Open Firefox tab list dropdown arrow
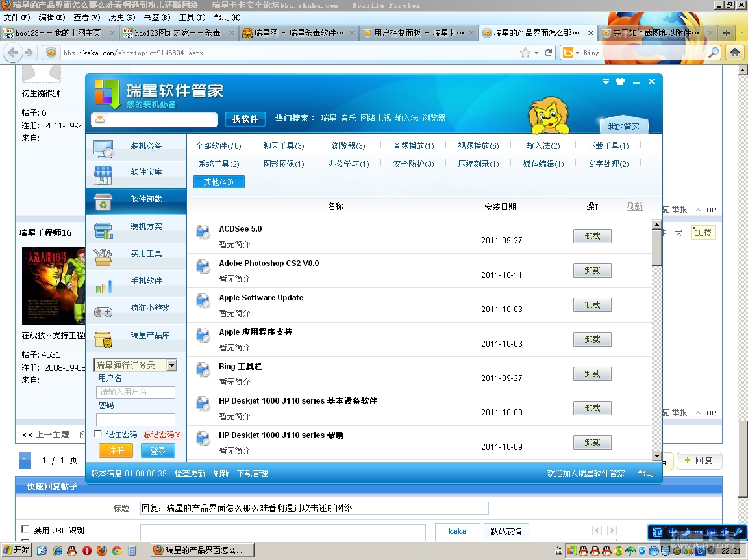Viewport: 748px width, 560px height. tap(742, 33)
